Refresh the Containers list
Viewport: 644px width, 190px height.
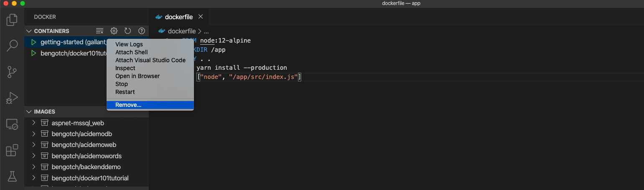tap(128, 31)
